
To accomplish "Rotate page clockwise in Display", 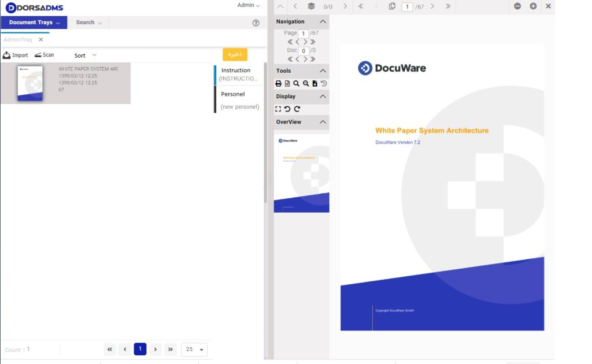I will pyautogui.click(x=297, y=109).
